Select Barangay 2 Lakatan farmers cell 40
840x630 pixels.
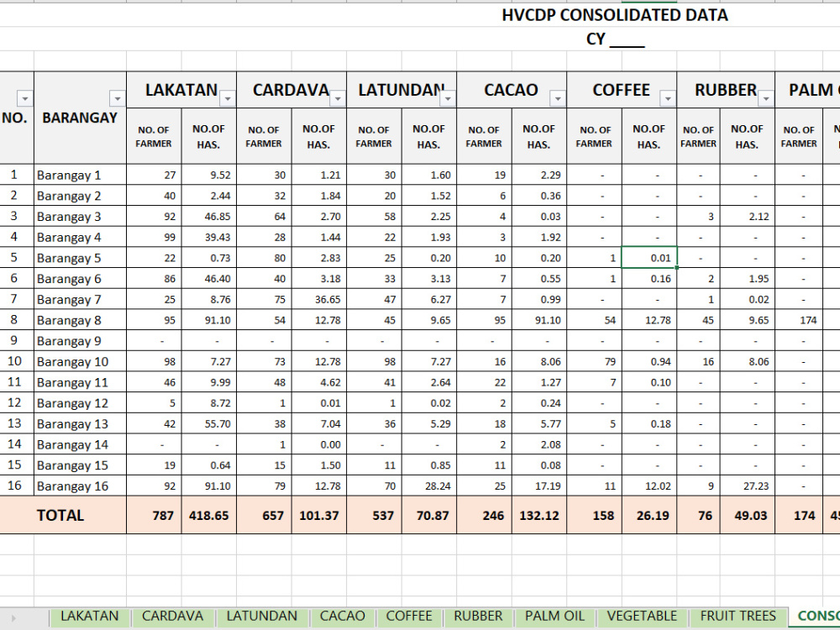click(155, 196)
